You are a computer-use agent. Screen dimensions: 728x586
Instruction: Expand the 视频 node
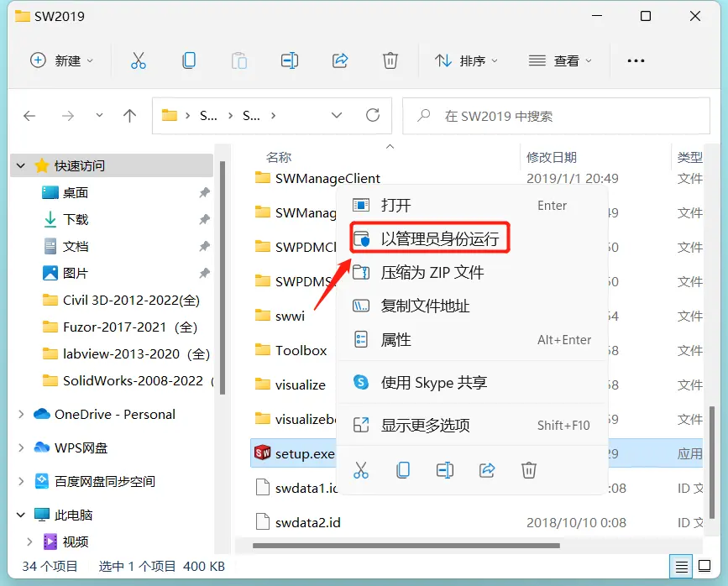point(29,542)
